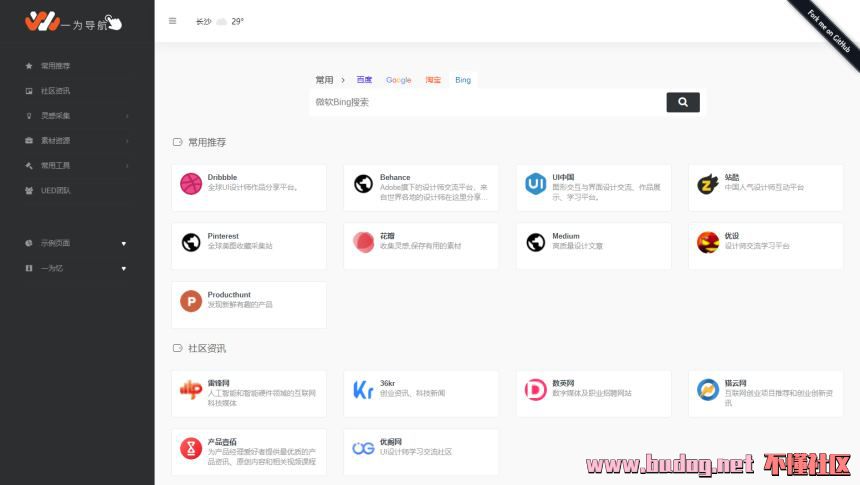This screenshot has height=485, width=860.
Task: Open the Fork me on GitHub ribbon
Action: 828,31
